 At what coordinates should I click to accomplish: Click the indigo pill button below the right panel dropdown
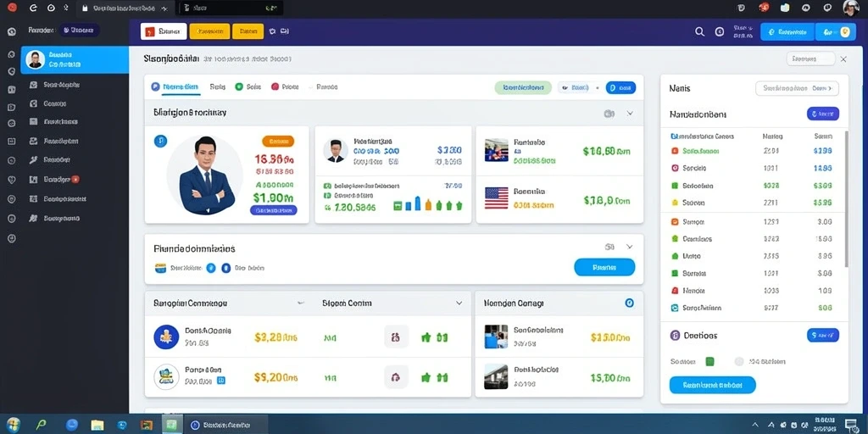point(822,114)
